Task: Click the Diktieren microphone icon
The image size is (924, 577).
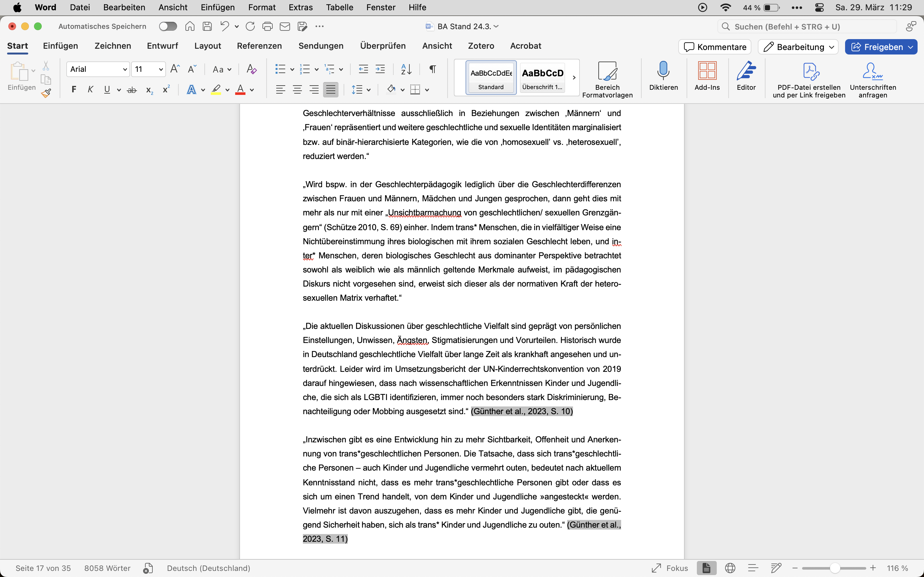Action: click(663, 71)
